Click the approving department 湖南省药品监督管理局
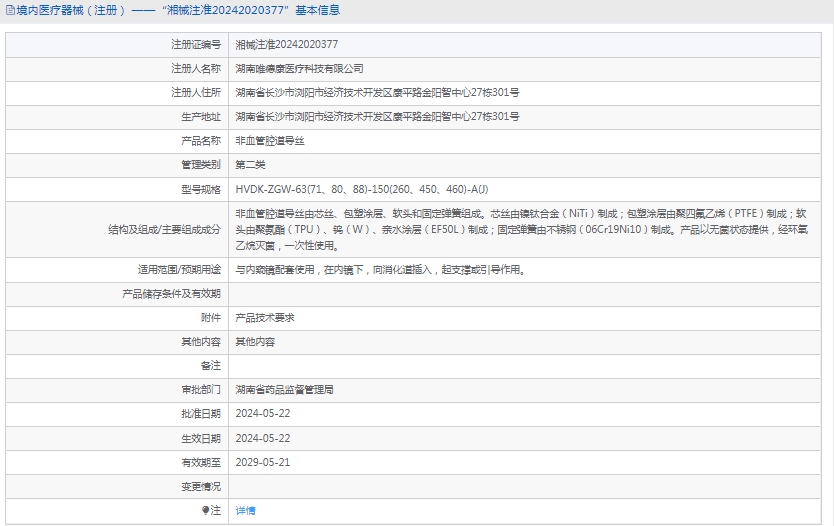 click(x=284, y=390)
